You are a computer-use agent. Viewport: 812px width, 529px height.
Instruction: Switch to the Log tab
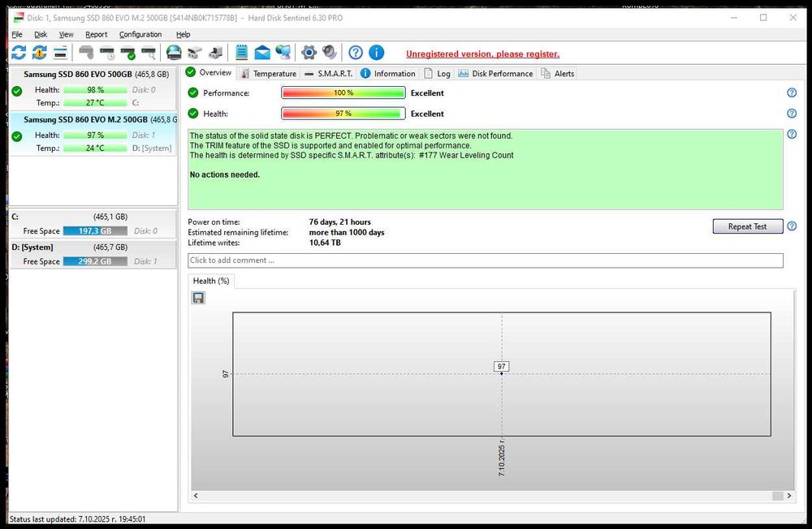[x=437, y=74]
